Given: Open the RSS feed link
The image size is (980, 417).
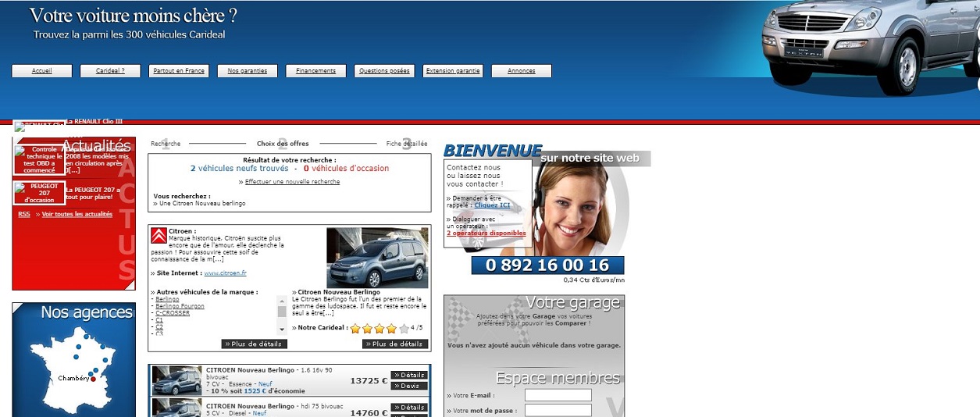Looking at the screenshot, I should pos(24,214).
